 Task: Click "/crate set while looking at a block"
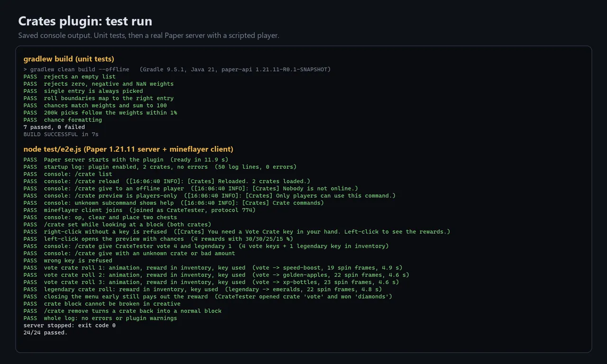tap(117, 225)
